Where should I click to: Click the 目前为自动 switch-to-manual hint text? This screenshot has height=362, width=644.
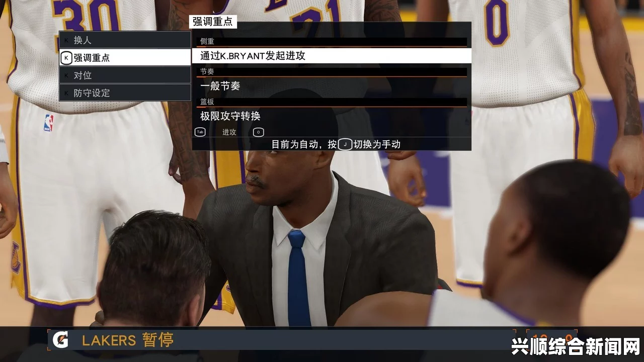click(x=336, y=144)
